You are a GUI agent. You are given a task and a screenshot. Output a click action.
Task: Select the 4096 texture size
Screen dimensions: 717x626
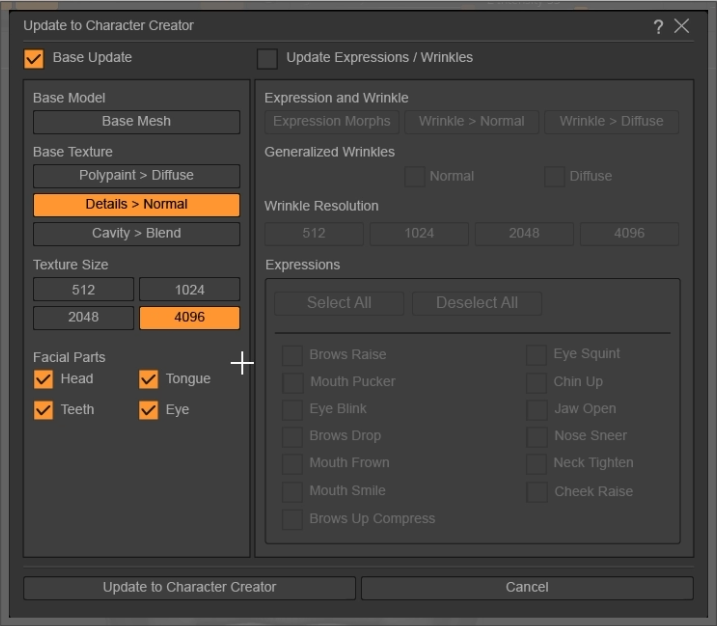coord(189,317)
